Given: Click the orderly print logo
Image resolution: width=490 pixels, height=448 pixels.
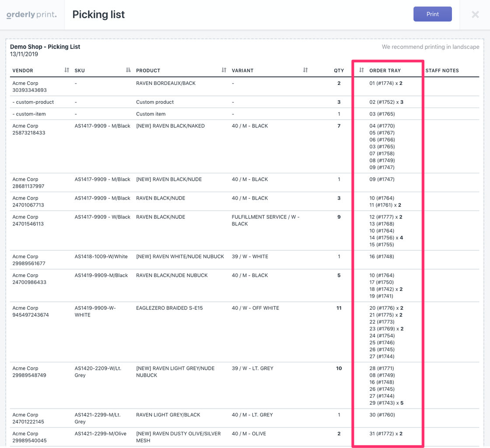Looking at the screenshot, I should 31,14.
